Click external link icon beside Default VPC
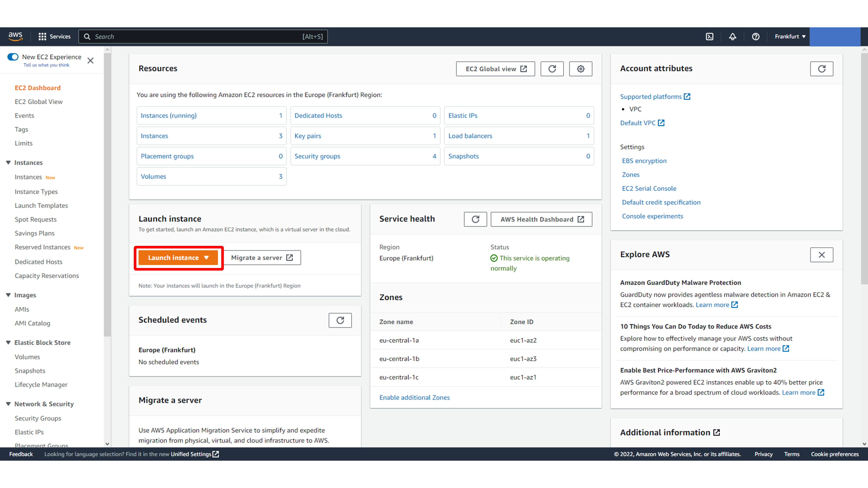Image resolution: width=868 pixels, height=488 pixels. coord(661,123)
